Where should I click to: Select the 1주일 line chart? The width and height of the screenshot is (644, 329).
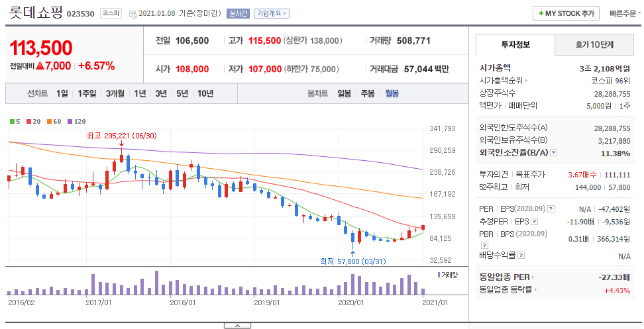point(87,93)
